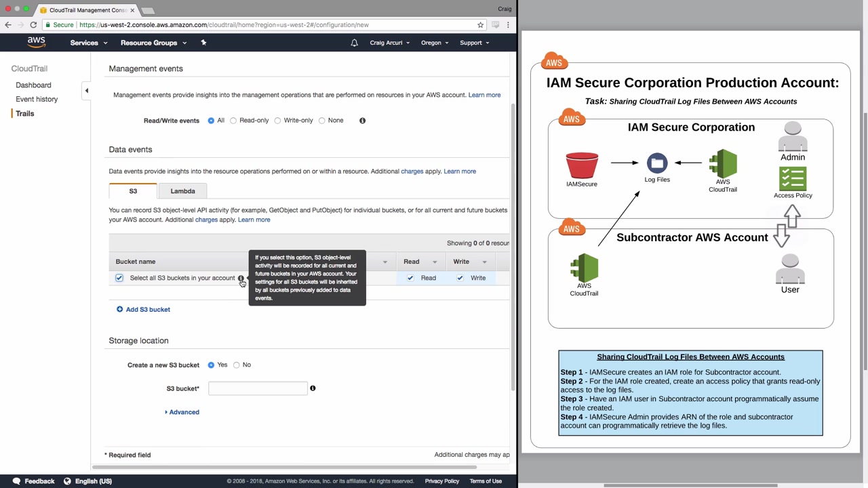
Task: Click the green AWS CloudTrail icon in IAM Secure Corporation
Action: pyautogui.click(x=723, y=163)
